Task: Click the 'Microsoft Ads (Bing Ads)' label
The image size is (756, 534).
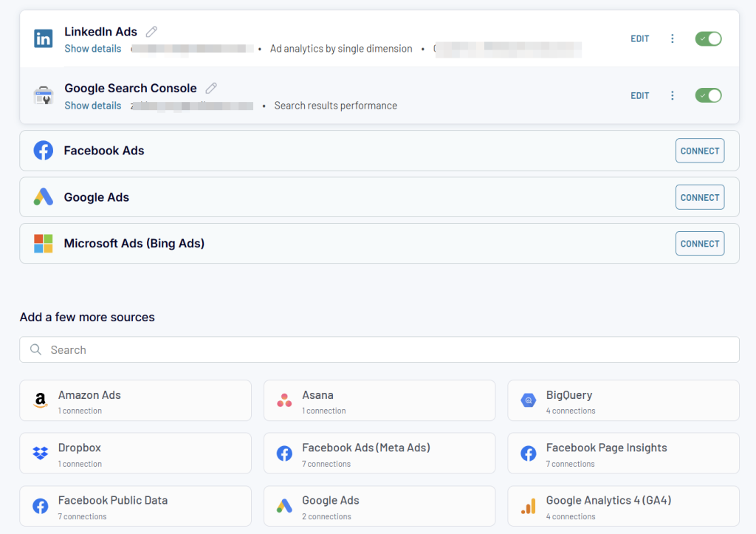Action: [134, 244]
